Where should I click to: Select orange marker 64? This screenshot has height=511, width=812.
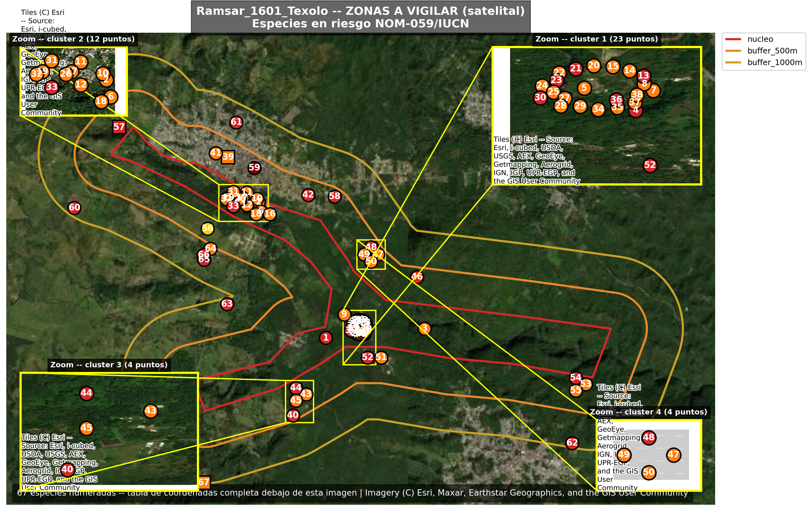(211, 249)
